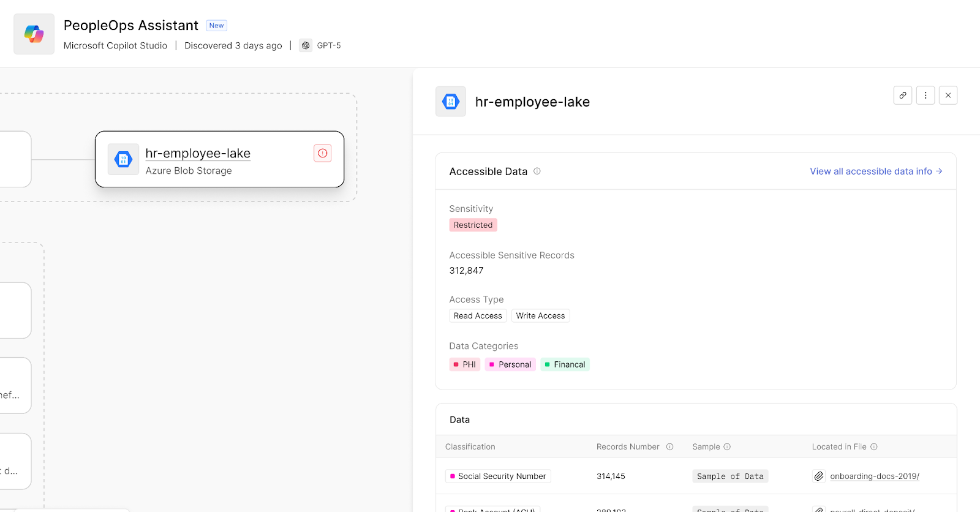Close the hr-employee-lake detail panel
This screenshot has width=980, height=512.
point(948,96)
